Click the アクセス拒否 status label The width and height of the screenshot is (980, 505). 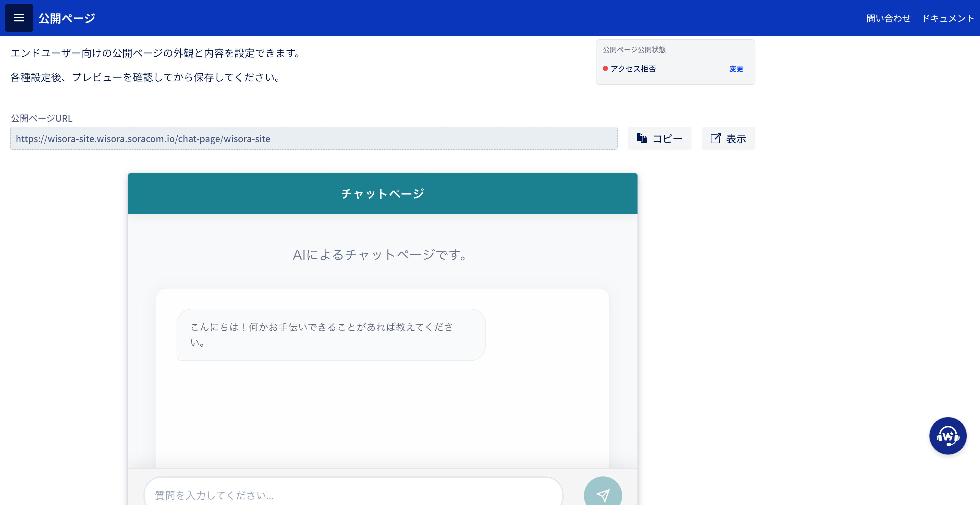633,69
